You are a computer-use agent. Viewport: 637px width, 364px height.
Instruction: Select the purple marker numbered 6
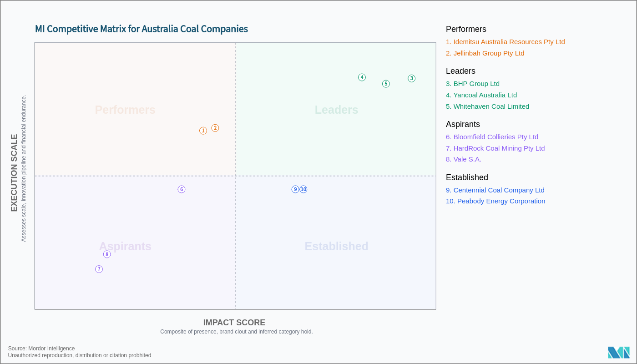[x=182, y=189]
